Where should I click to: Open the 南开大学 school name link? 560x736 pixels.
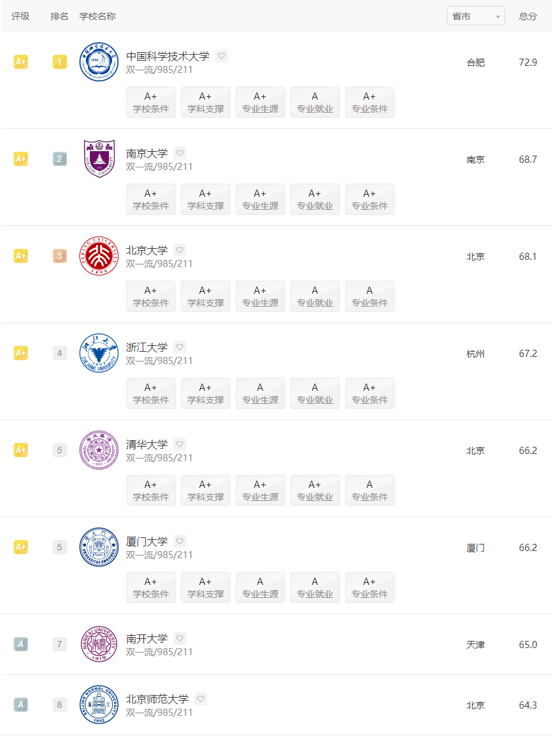click(x=147, y=638)
